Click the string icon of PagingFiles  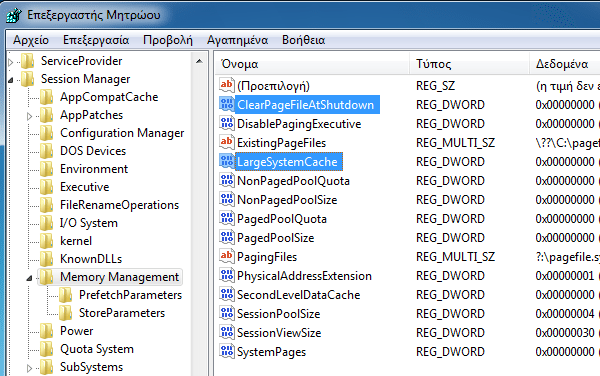[227, 256]
